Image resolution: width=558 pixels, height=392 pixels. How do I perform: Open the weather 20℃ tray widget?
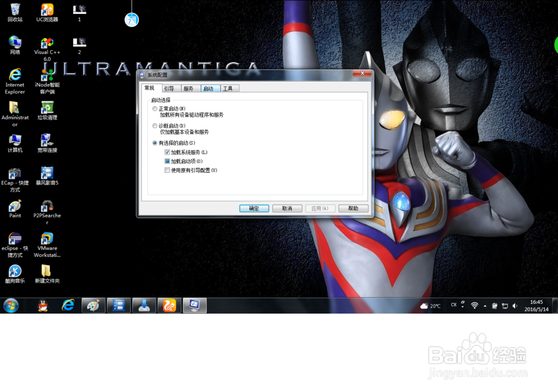(430, 306)
